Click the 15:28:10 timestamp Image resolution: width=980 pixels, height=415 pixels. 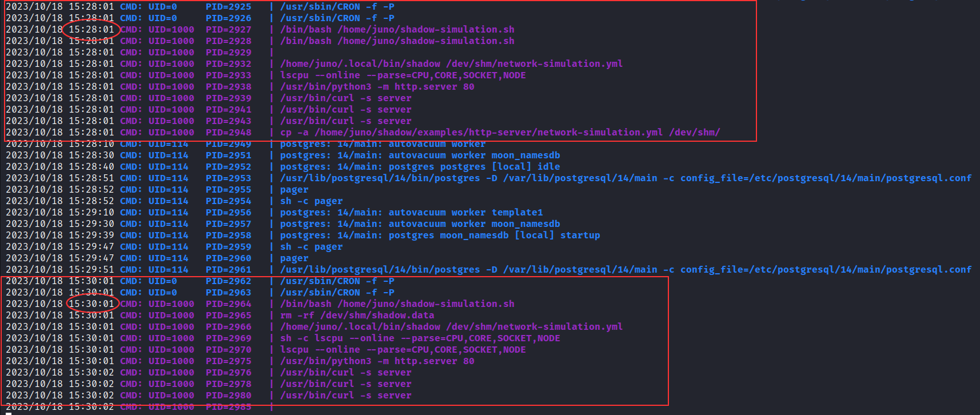coord(91,144)
